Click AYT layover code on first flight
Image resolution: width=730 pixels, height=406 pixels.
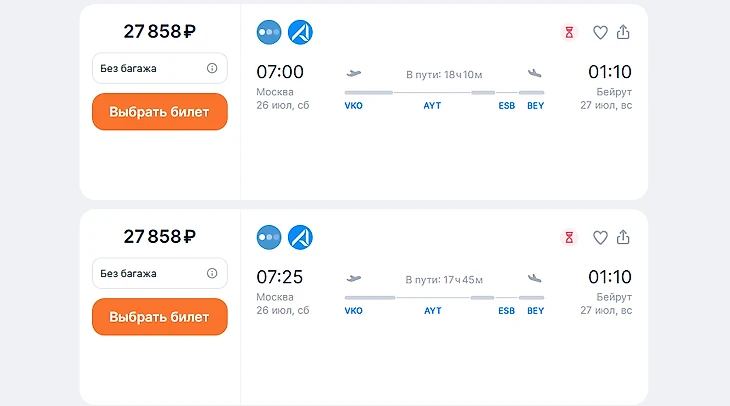click(x=432, y=105)
